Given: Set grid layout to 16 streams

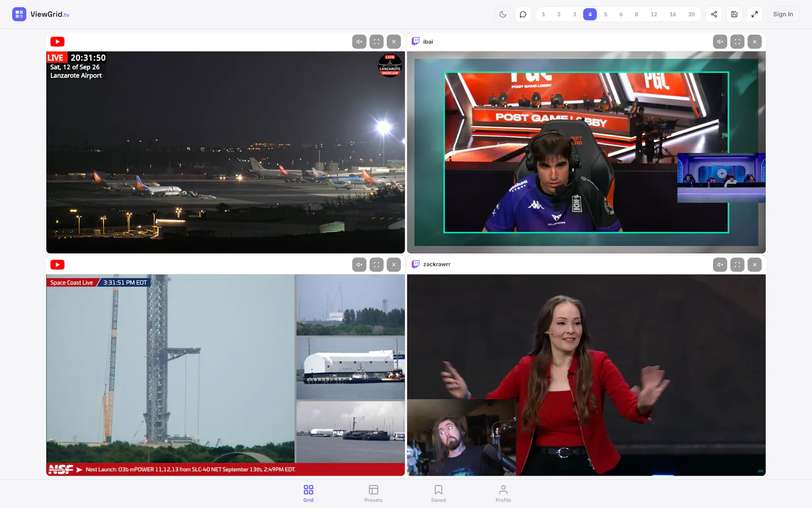Looking at the screenshot, I should (672, 14).
